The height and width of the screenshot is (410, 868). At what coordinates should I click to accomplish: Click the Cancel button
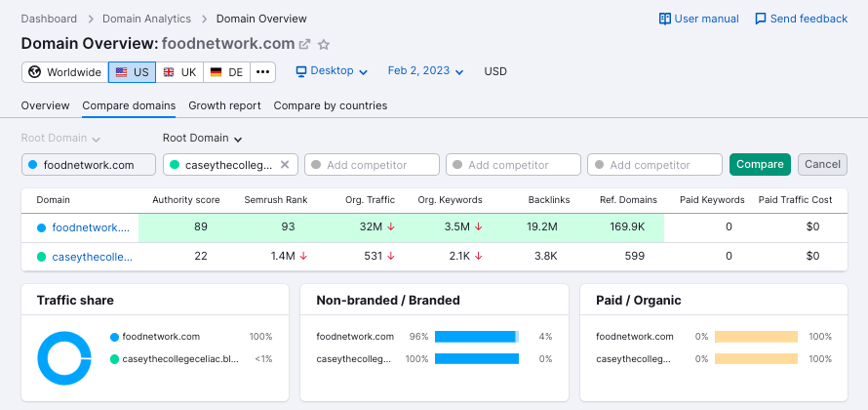pyautogui.click(x=822, y=165)
